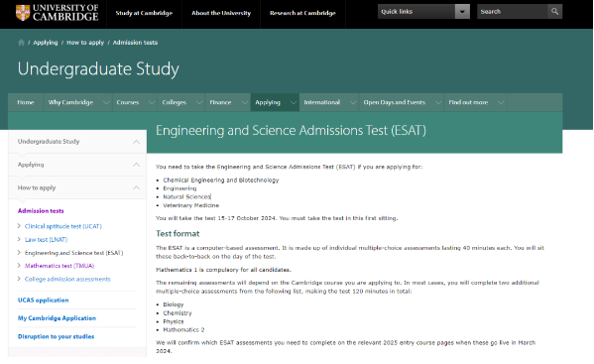
Task: Select the Finance navigation tab
Action: 220,102
